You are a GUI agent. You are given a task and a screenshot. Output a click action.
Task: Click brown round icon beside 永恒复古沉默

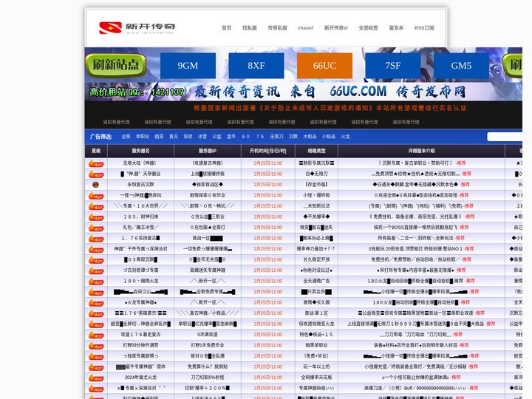tap(95, 185)
